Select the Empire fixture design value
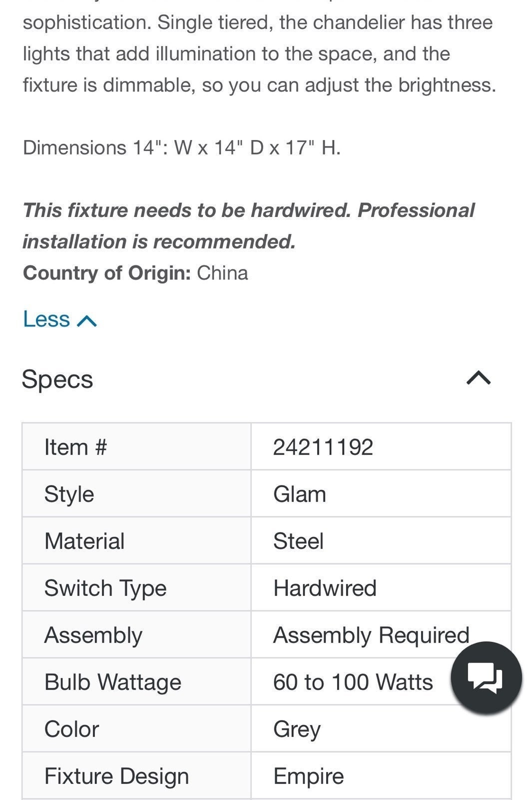 [x=309, y=776]
